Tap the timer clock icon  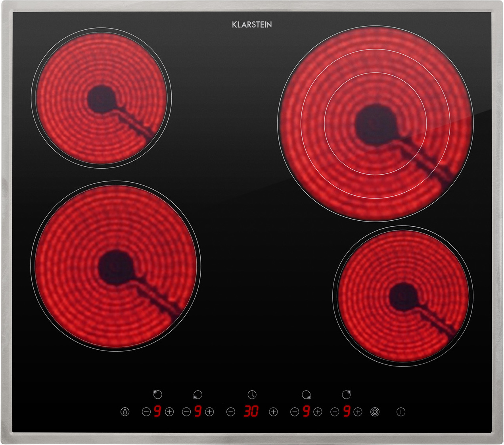(252, 395)
